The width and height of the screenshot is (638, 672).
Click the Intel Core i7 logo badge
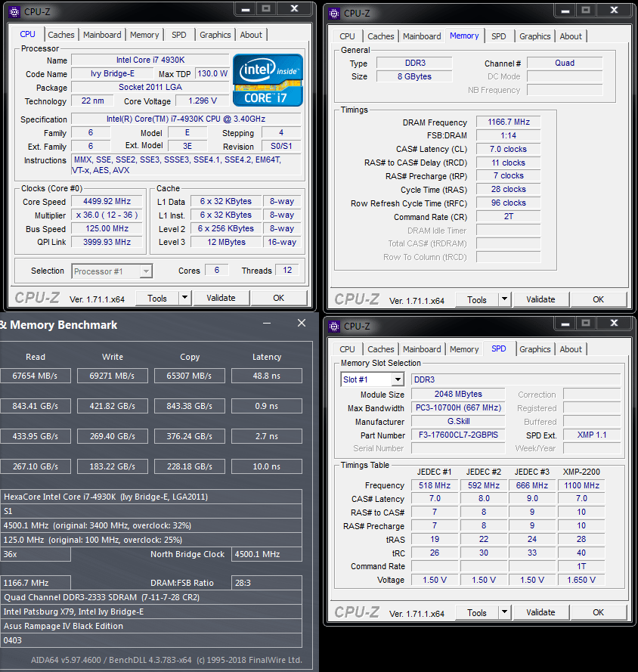pyautogui.click(x=268, y=80)
